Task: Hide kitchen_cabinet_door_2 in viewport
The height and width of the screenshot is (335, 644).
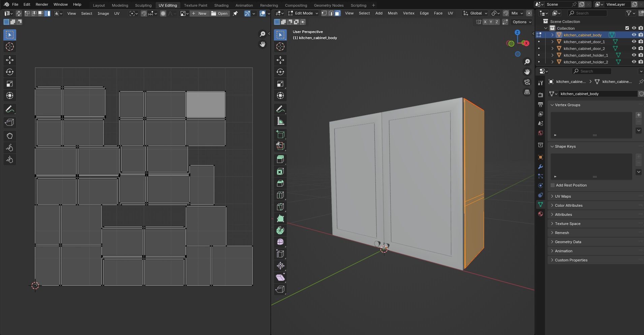Action: 634,49
